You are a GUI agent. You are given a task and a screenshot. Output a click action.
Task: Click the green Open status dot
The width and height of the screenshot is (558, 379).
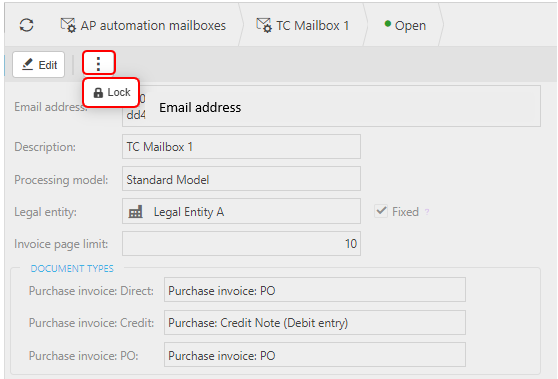388,24
